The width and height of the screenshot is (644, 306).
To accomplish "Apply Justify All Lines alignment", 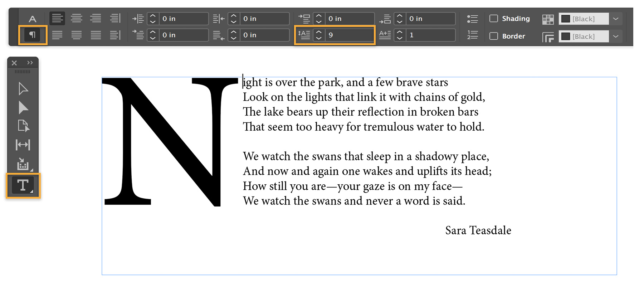I will click(x=96, y=35).
